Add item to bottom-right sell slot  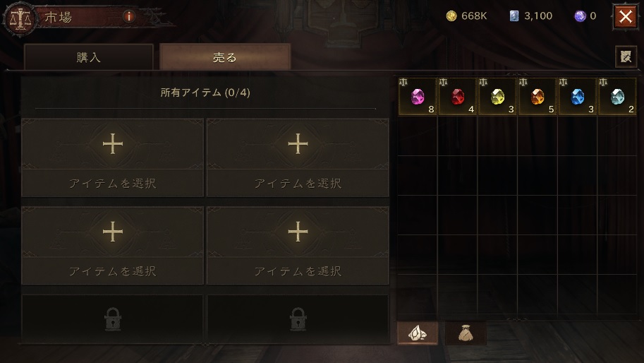tap(298, 246)
